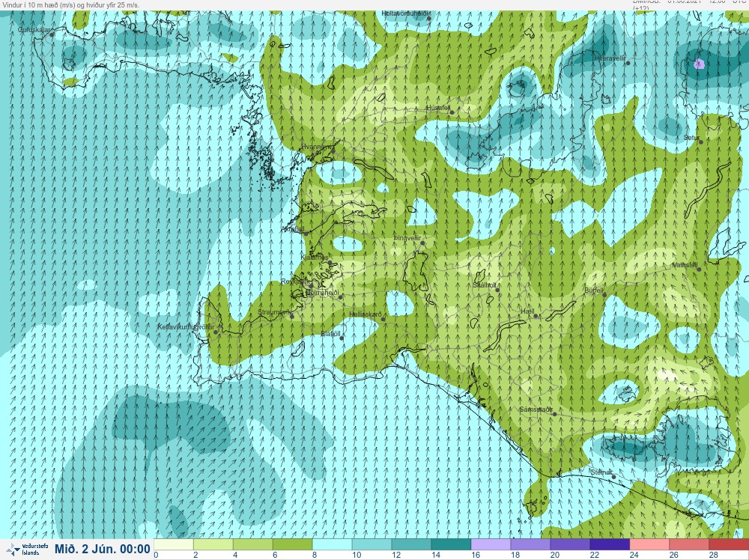The image size is (749, 560).
Task: Click the Straumsvík station label
Action: click(x=273, y=311)
